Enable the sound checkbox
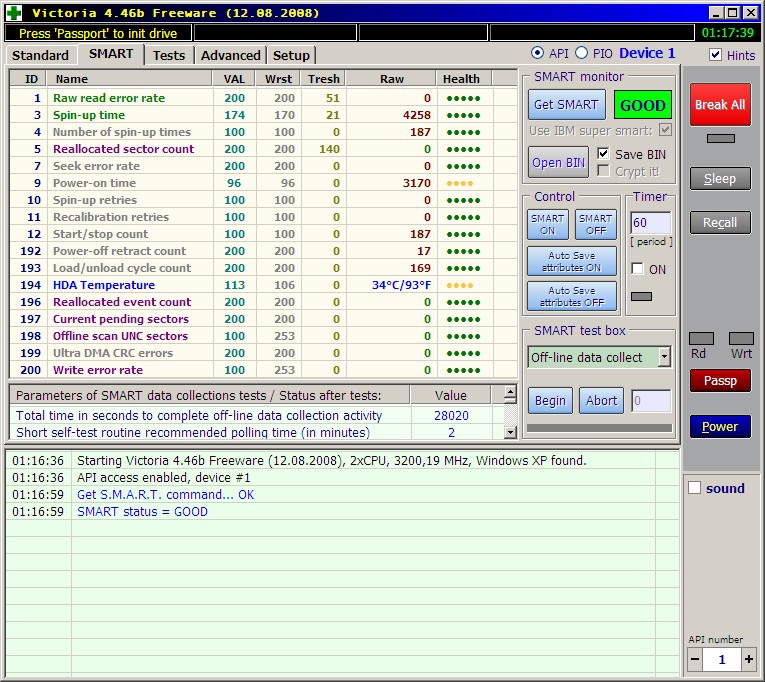This screenshot has height=682, width=765. tap(695, 488)
